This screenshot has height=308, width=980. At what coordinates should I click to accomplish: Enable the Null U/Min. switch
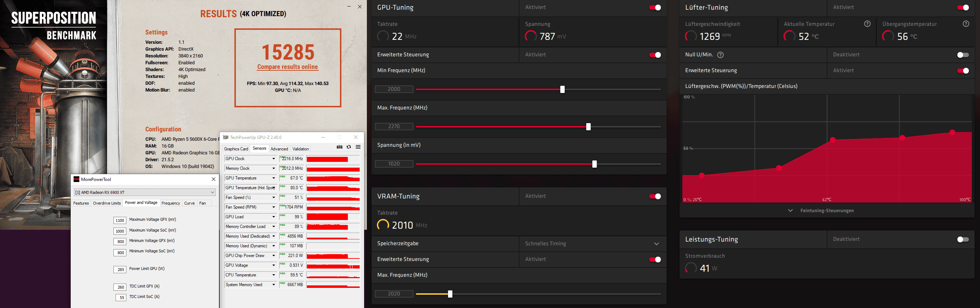point(963,55)
